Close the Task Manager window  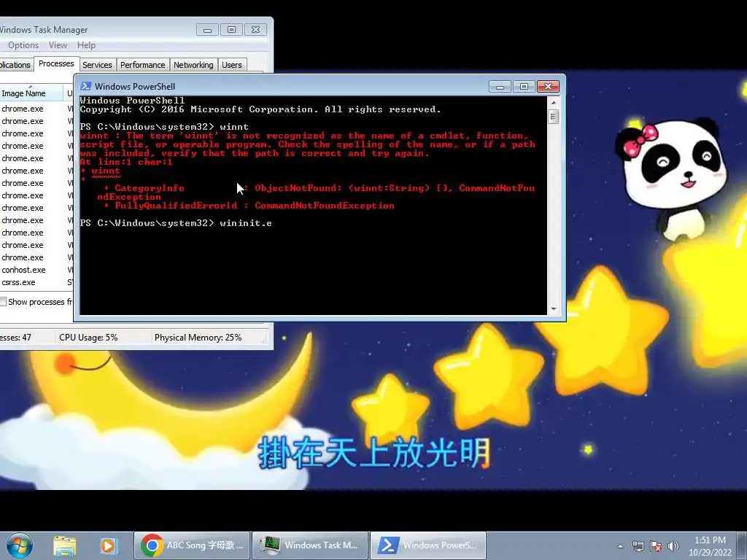[255, 29]
